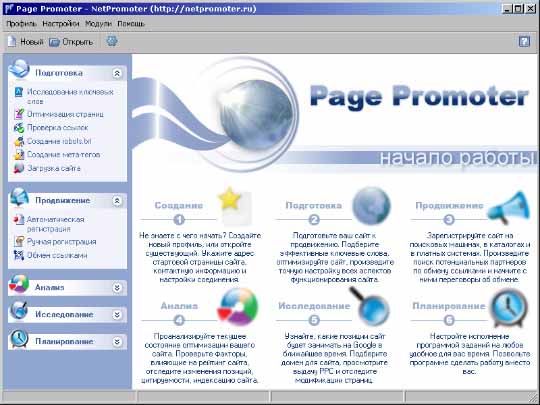This screenshot has height=405, width=540.
Task: Open the Модули menu
Action: click(x=98, y=24)
